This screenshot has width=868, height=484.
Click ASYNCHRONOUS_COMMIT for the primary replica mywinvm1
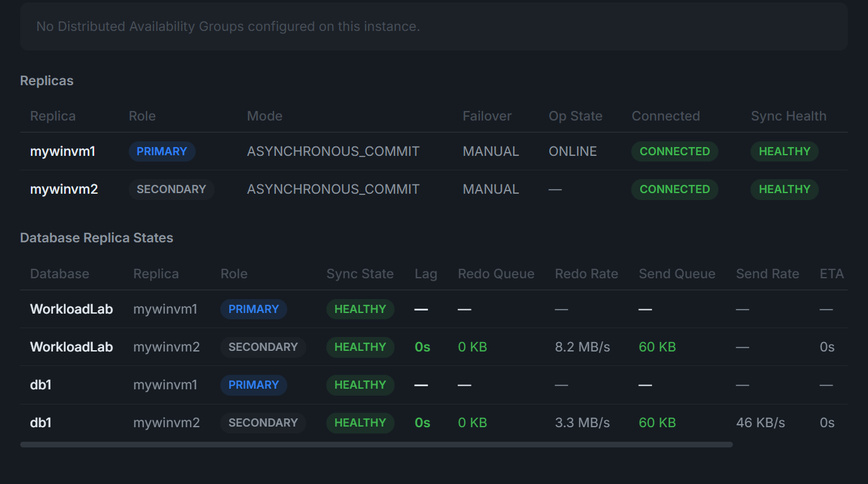(x=333, y=151)
